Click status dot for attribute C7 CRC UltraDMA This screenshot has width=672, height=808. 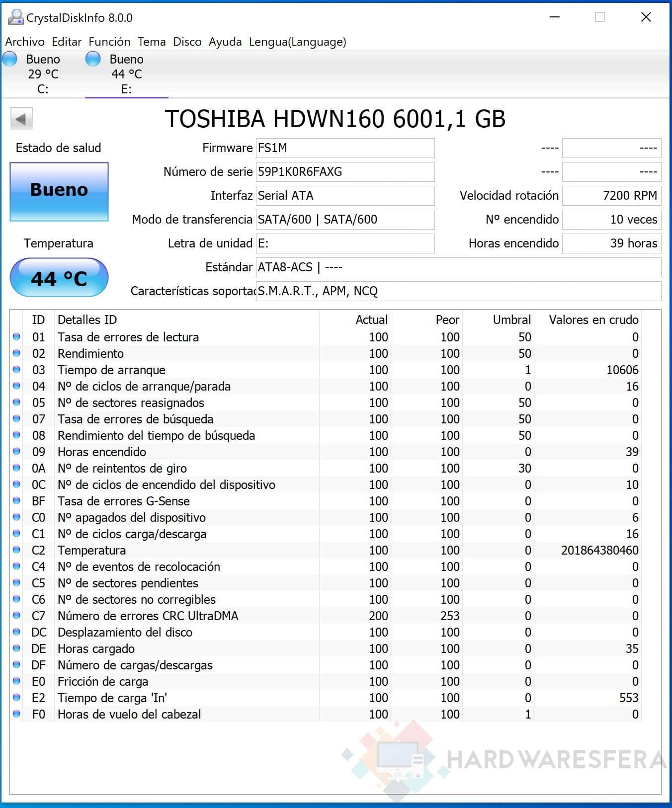pos(16,616)
